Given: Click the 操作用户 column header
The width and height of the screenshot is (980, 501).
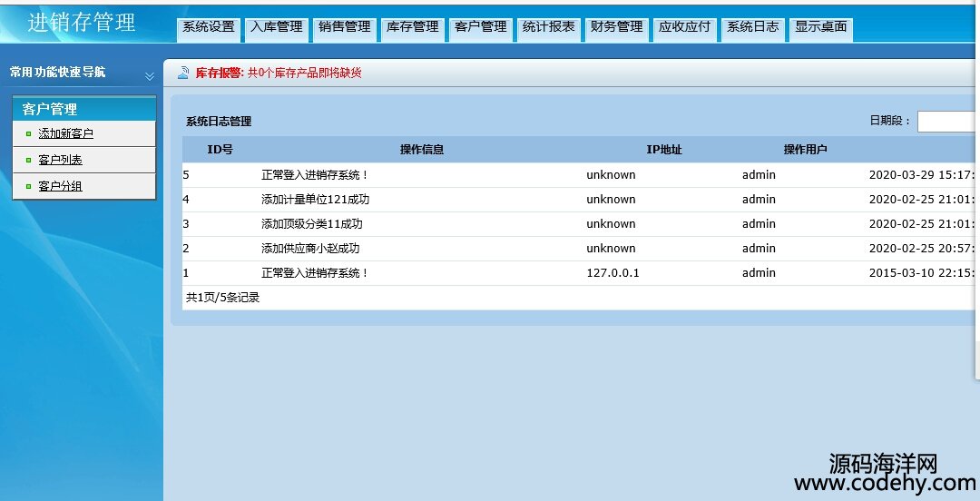Looking at the screenshot, I should tap(805, 150).
